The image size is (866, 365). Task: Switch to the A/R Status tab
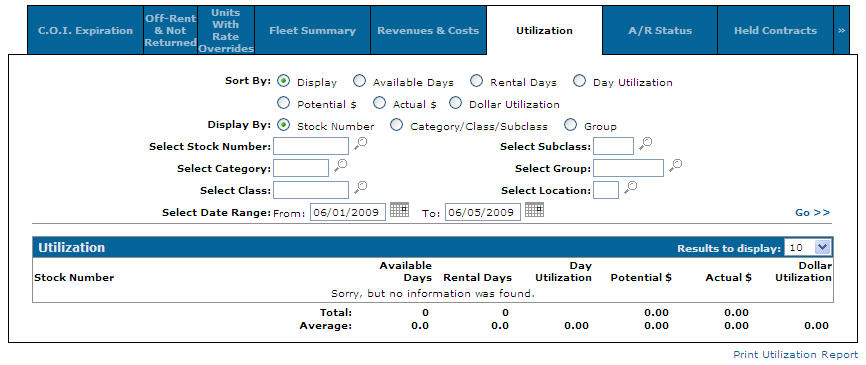660,30
